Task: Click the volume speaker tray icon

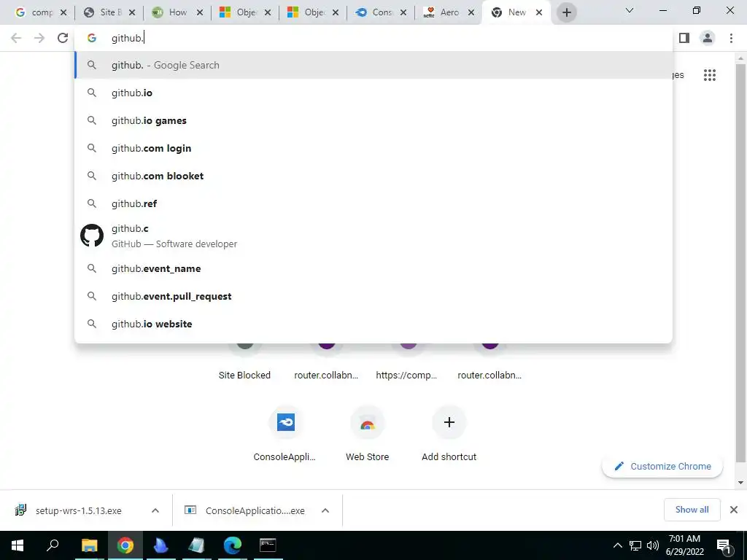Action: tap(653, 545)
